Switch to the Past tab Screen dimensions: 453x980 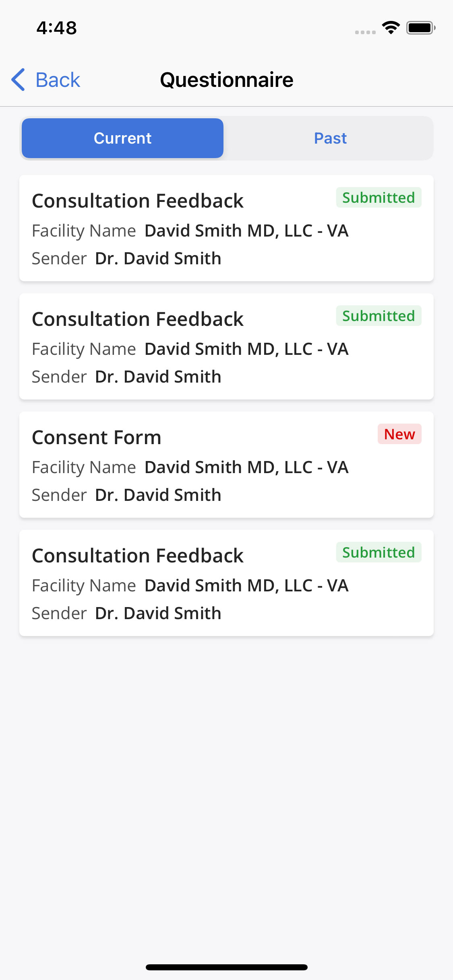click(x=330, y=138)
